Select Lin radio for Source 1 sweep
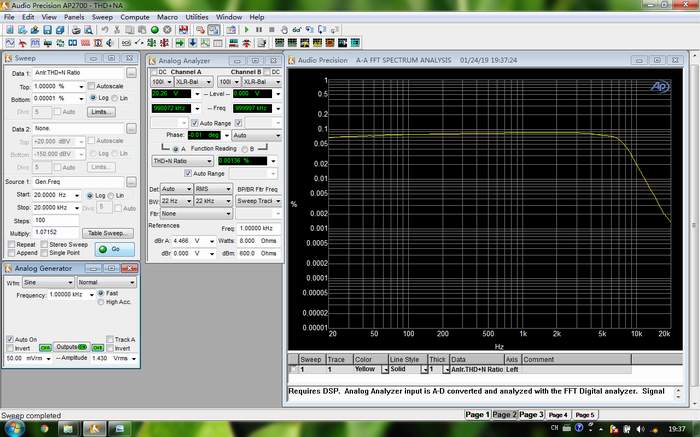 111,196
